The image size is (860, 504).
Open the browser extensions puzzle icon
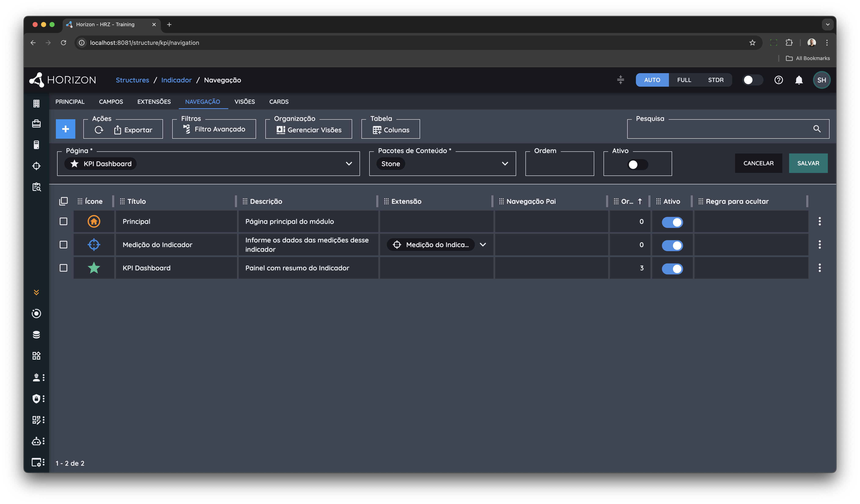click(789, 43)
